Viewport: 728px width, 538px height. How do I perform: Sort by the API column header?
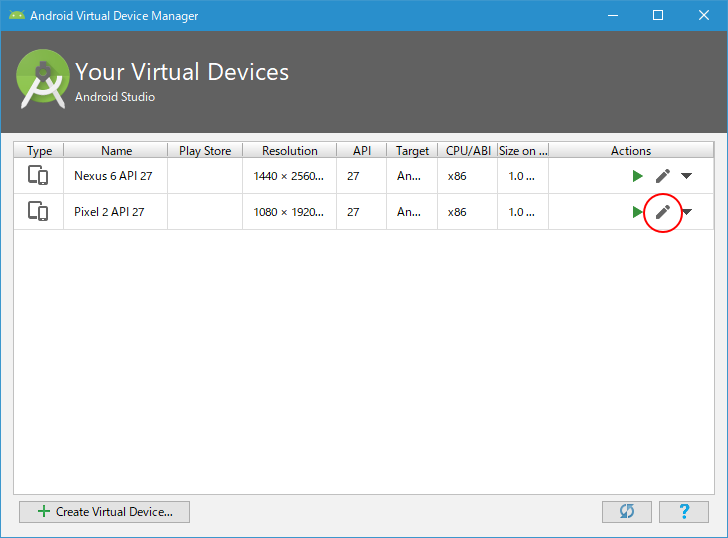361,151
